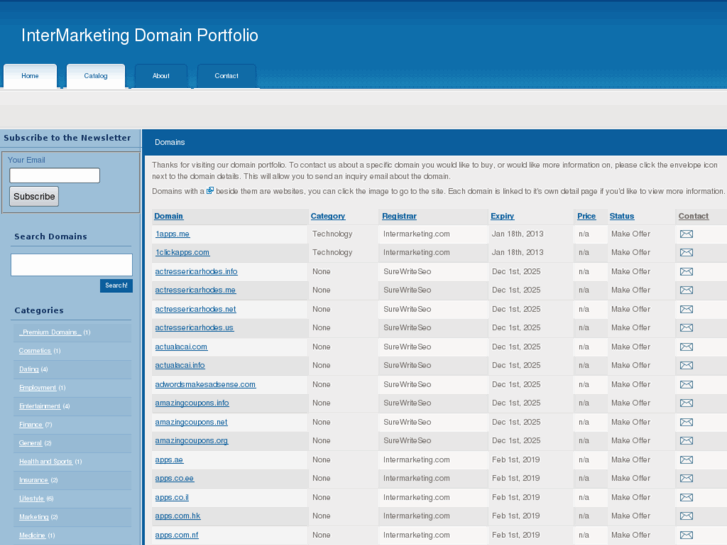
Task: Click envelope icon for apps.co.ee
Action: [x=686, y=478]
